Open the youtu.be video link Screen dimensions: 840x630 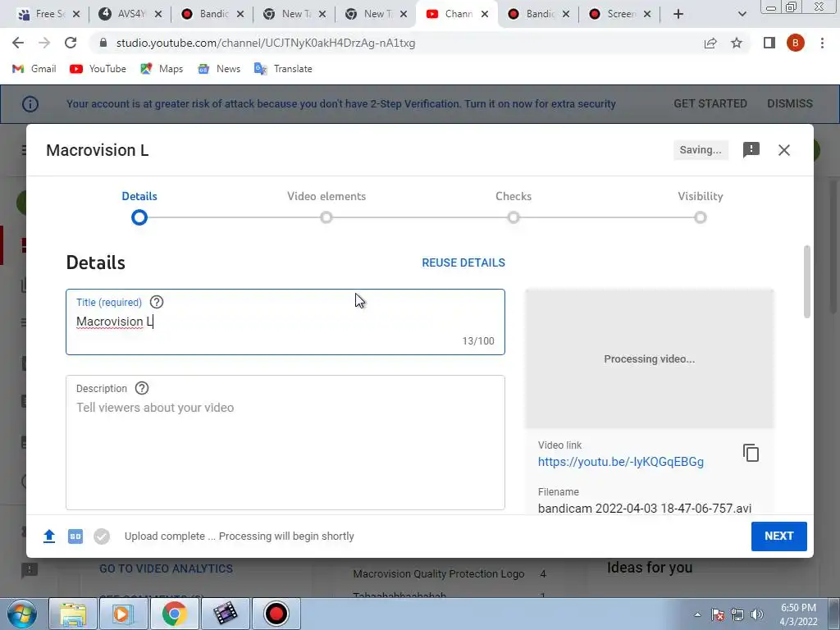(x=620, y=462)
